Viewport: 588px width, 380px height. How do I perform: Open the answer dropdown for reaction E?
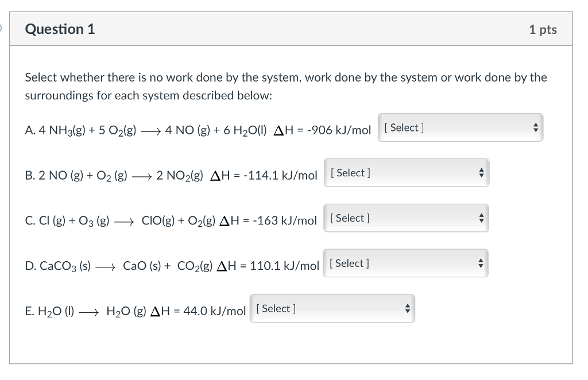pos(332,308)
